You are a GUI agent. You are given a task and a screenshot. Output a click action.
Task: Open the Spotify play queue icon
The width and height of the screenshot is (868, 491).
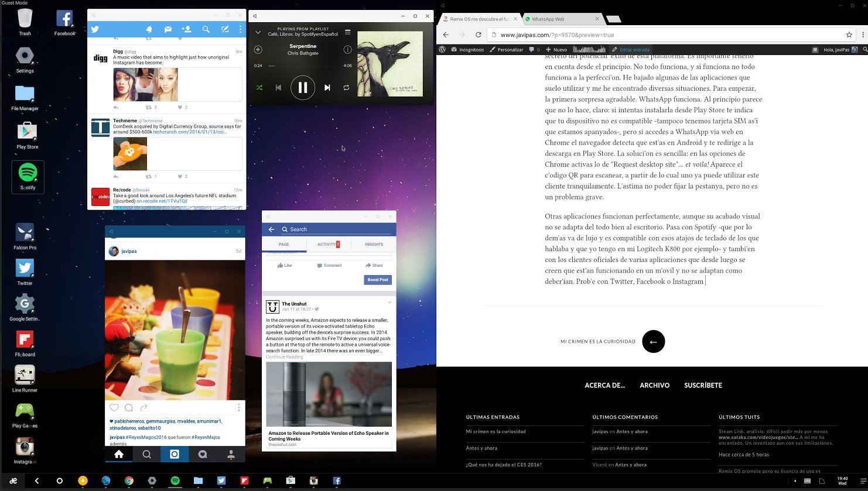coord(347,32)
